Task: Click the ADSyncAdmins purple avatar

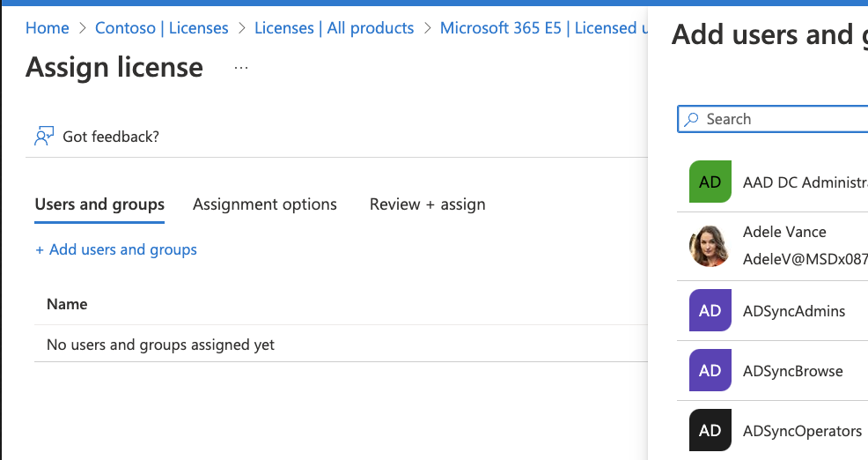Action: 710,310
